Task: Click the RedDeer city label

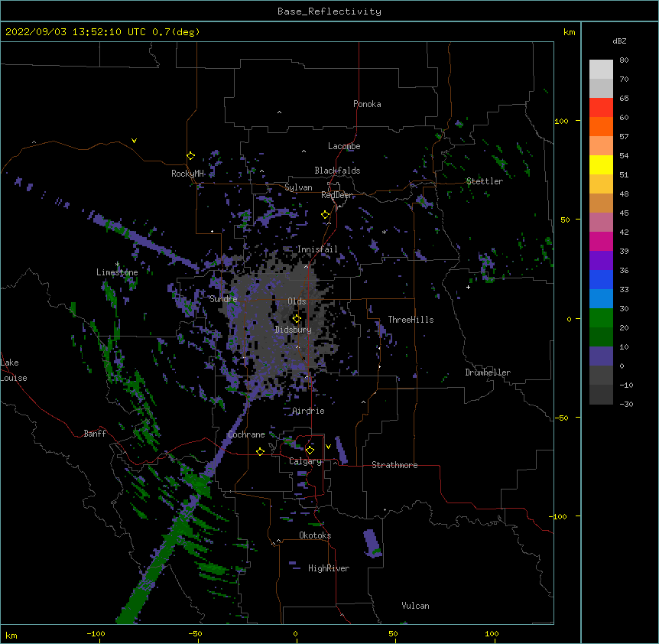Action: click(337, 195)
